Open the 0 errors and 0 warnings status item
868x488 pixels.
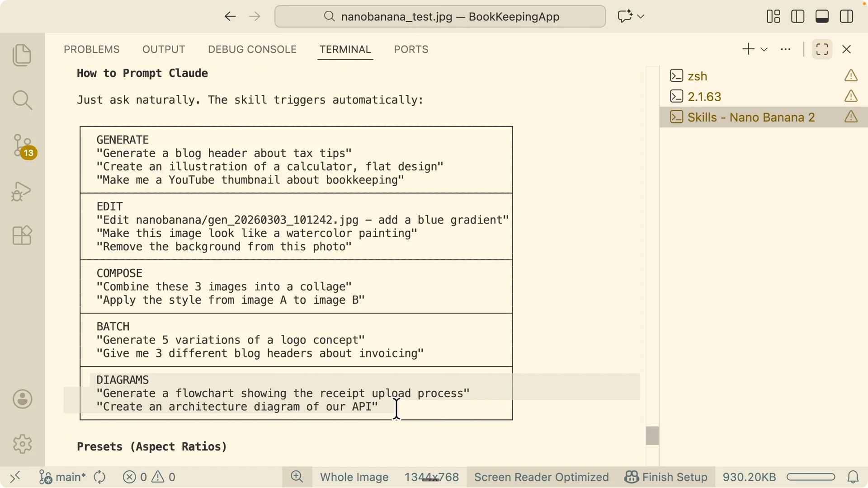(149, 477)
